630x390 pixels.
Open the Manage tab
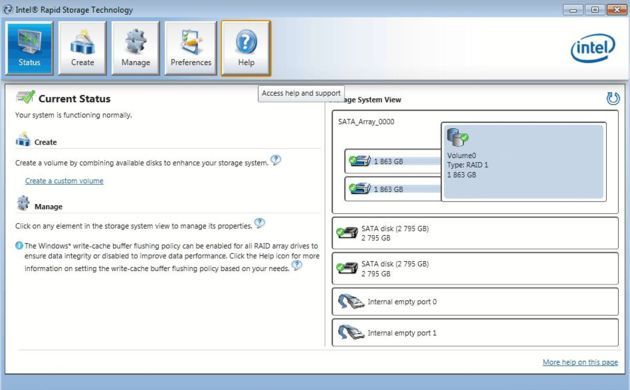pos(135,48)
